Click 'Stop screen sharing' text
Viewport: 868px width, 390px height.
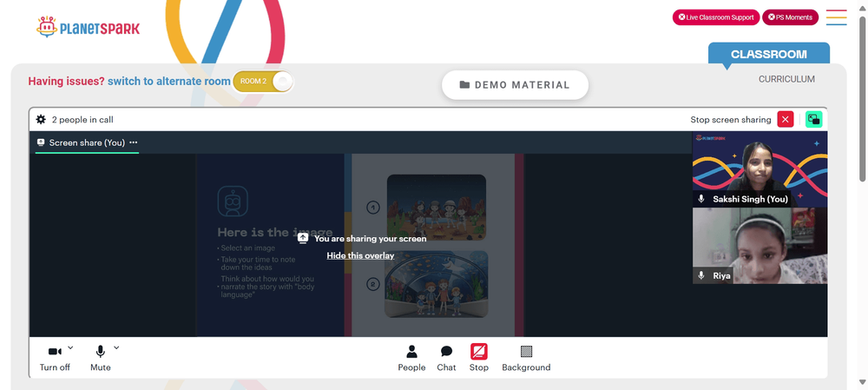tap(731, 120)
